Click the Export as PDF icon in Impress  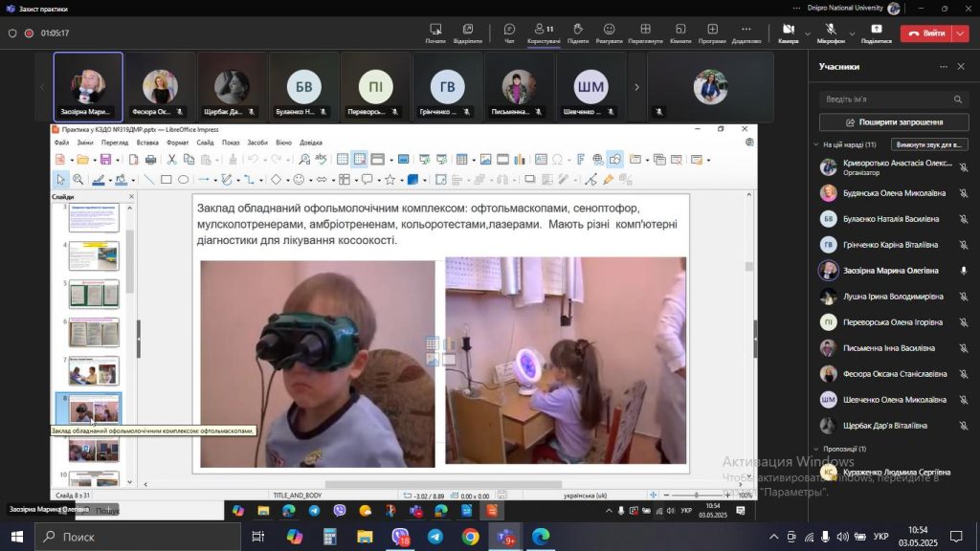(x=133, y=160)
